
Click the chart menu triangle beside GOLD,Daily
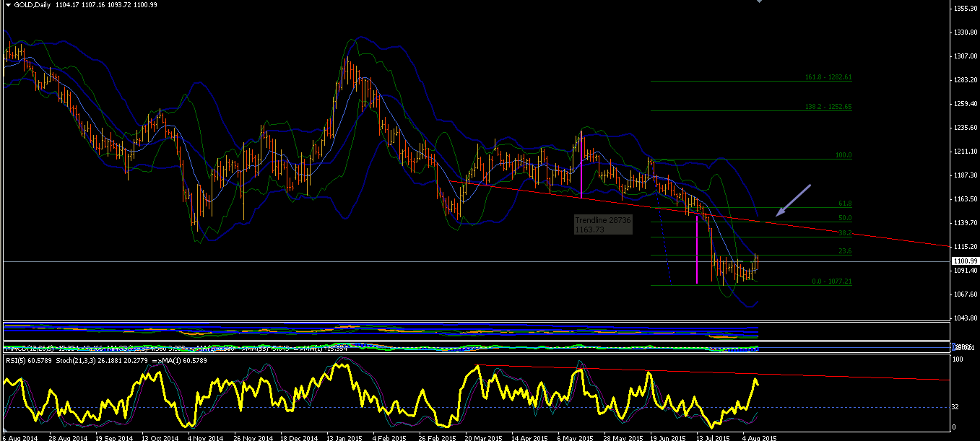coord(8,4)
